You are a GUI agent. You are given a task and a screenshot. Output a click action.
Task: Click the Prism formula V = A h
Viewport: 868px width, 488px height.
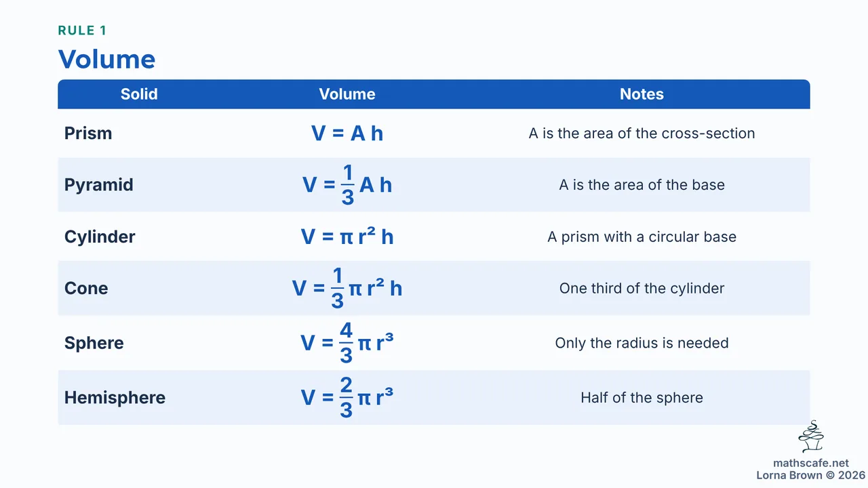point(347,134)
